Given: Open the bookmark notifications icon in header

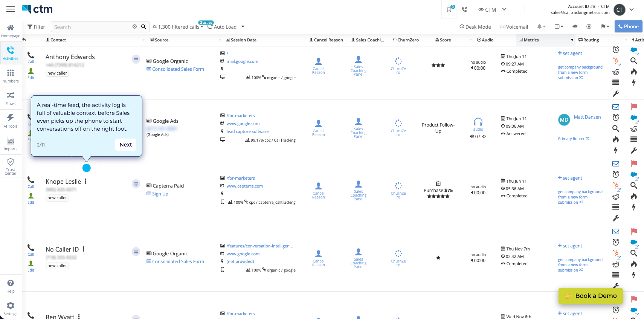Looking at the screenshot, I should click(x=449, y=9).
